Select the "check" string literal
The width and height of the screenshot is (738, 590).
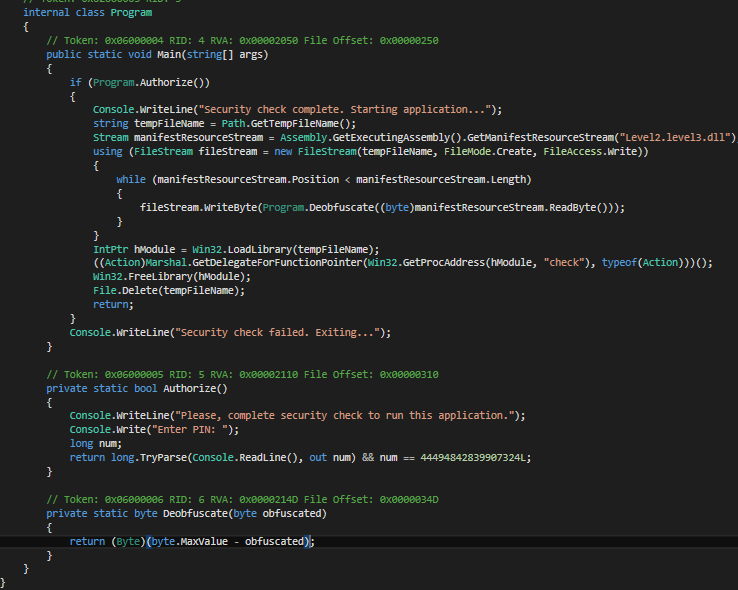click(563, 263)
